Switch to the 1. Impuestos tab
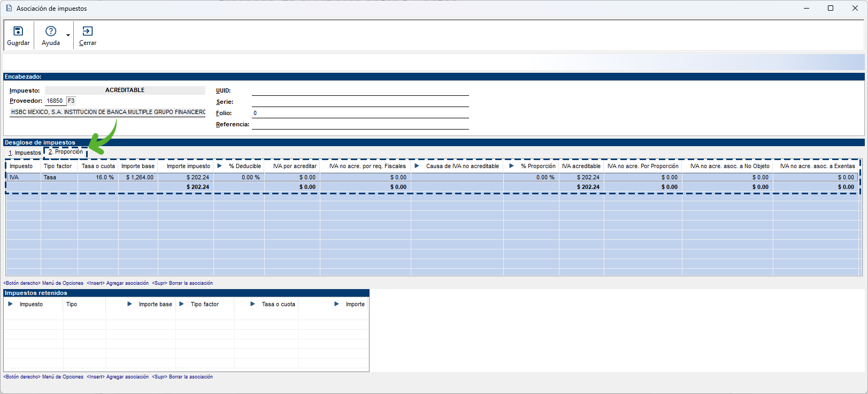Viewport: 868px width, 394px height. point(25,153)
